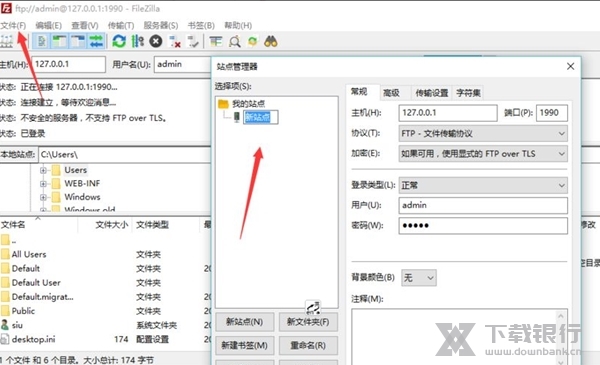Select the Windows folder in local tree
The width and height of the screenshot is (600, 365).
pyautogui.click(x=82, y=197)
